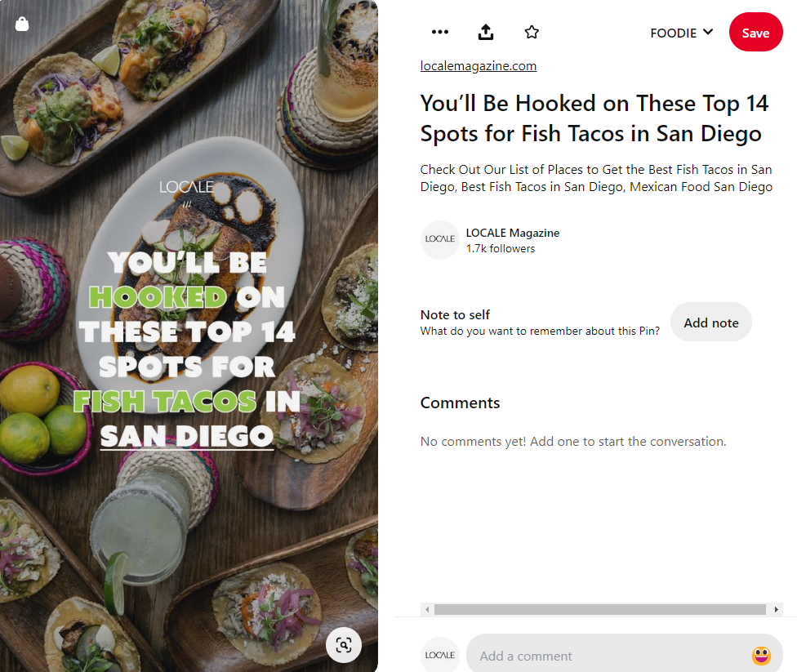Click the horizontal scrollbar thumb
797x672 pixels.
click(x=599, y=609)
